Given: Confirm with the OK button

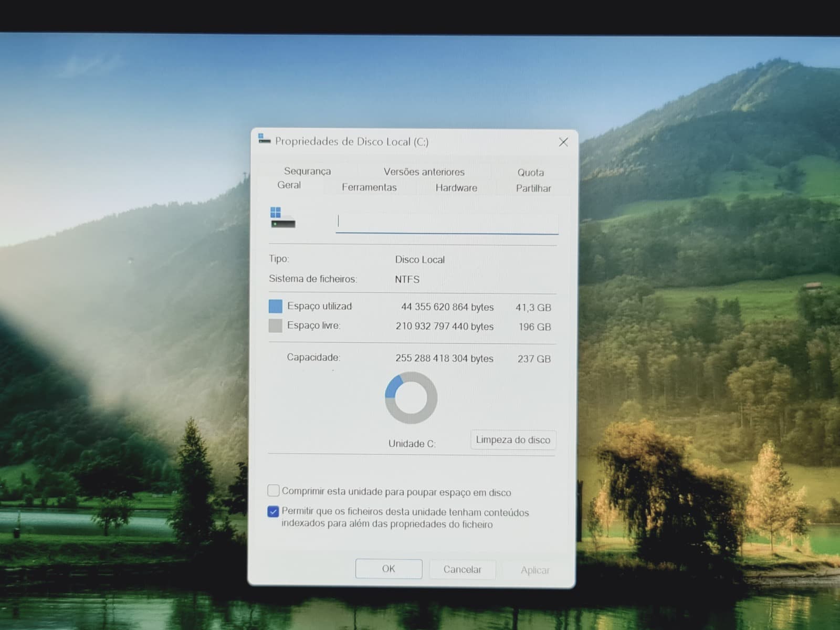Looking at the screenshot, I should pos(388,569).
